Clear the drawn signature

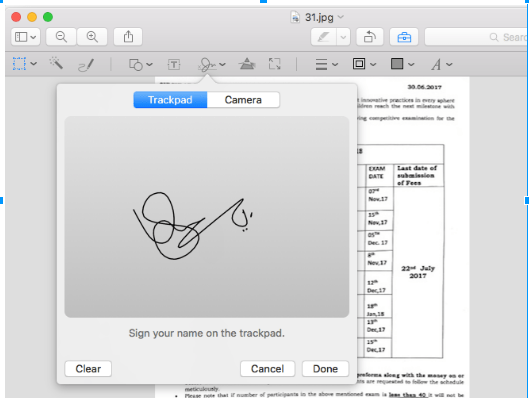coord(88,369)
